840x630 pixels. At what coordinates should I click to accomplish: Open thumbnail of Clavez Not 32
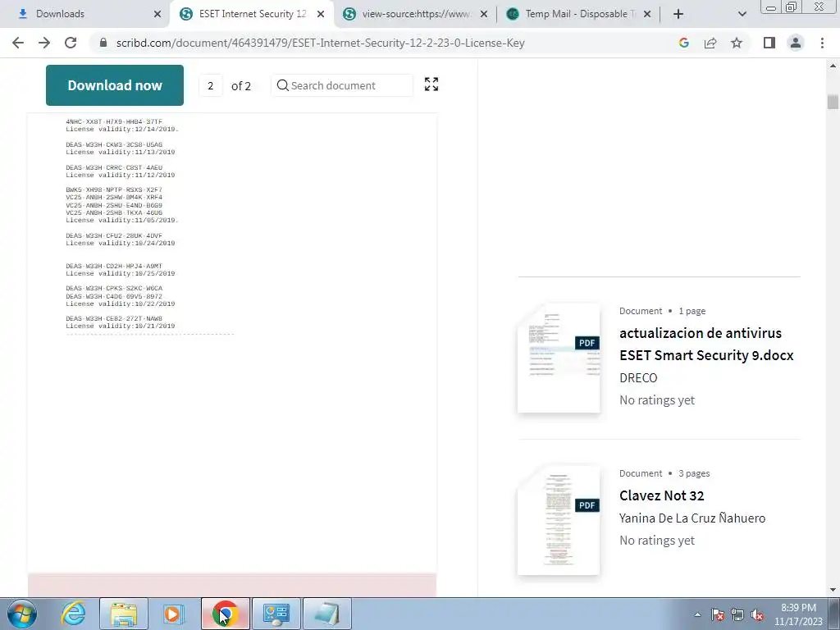click(x=558, y=520)
